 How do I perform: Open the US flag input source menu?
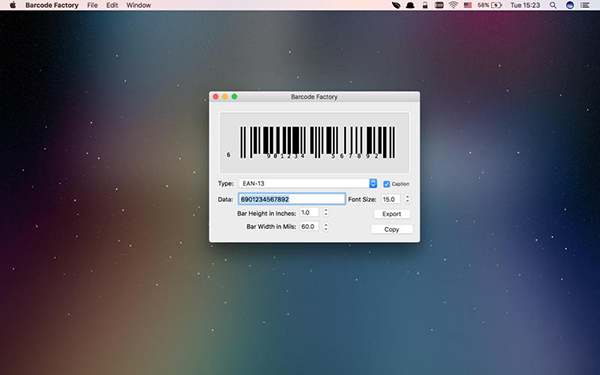pyautogui.click(x=468, y=5)
